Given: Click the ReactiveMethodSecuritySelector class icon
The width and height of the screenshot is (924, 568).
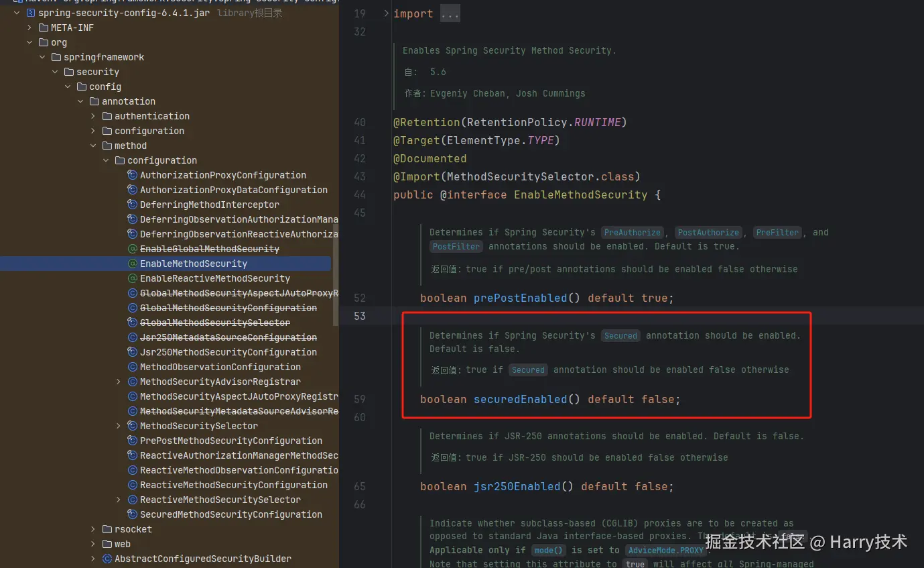Looking at the screenshot, I should (x=133, y=500).
